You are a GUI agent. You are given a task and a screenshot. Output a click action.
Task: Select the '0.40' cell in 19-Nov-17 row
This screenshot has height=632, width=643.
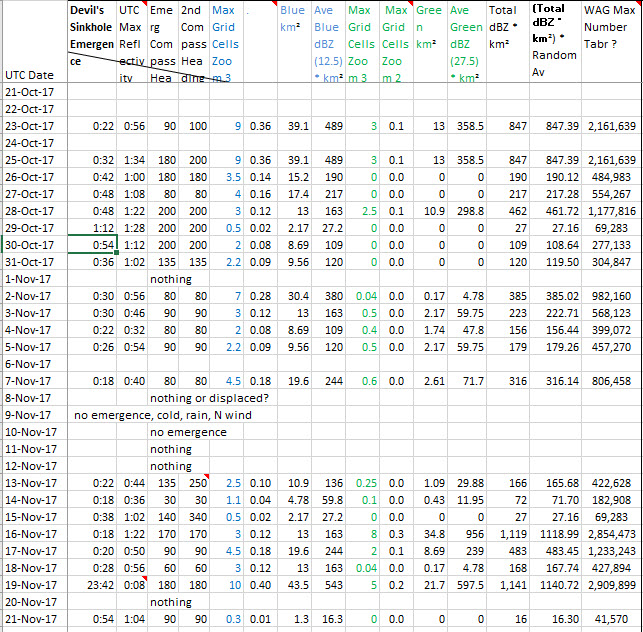point(260,585)
